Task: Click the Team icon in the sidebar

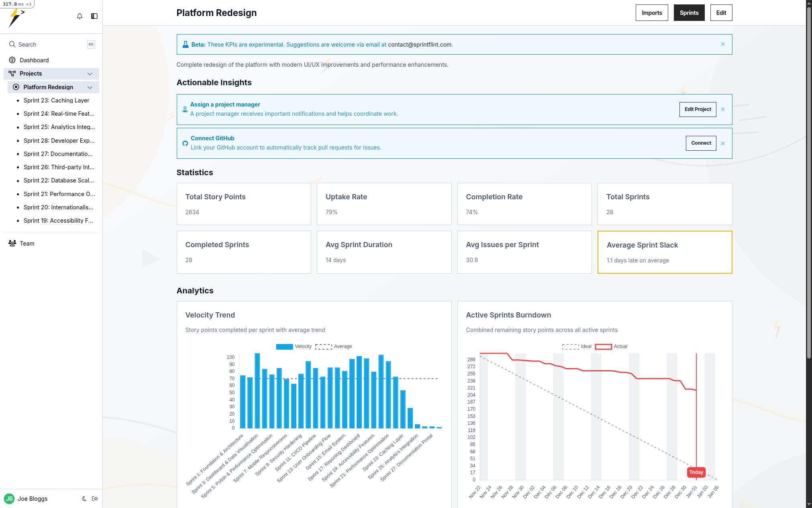Action: click(12, 243)
